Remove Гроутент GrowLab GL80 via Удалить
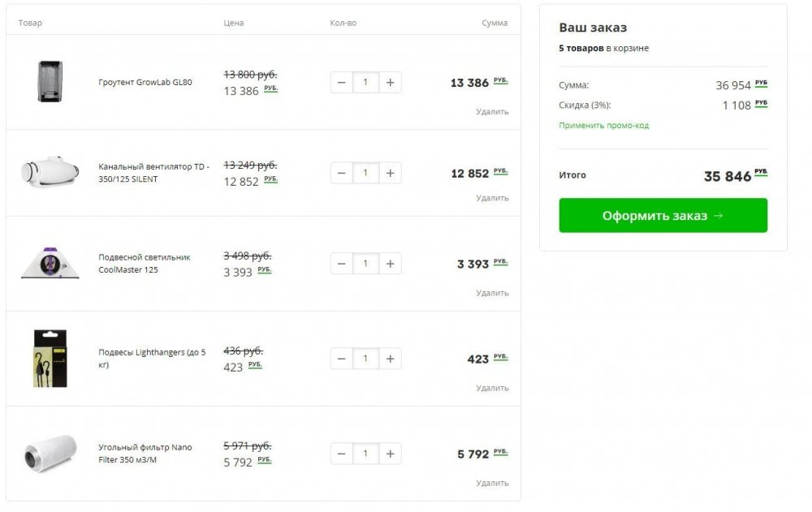The width and height of the screenshot is (812, 512). [x=492, y=111]
